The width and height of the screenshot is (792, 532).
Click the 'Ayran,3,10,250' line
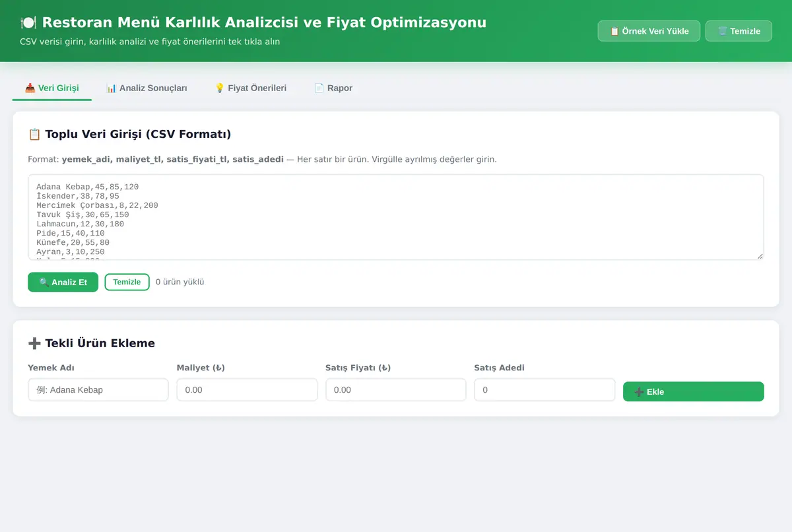point(70,251)
